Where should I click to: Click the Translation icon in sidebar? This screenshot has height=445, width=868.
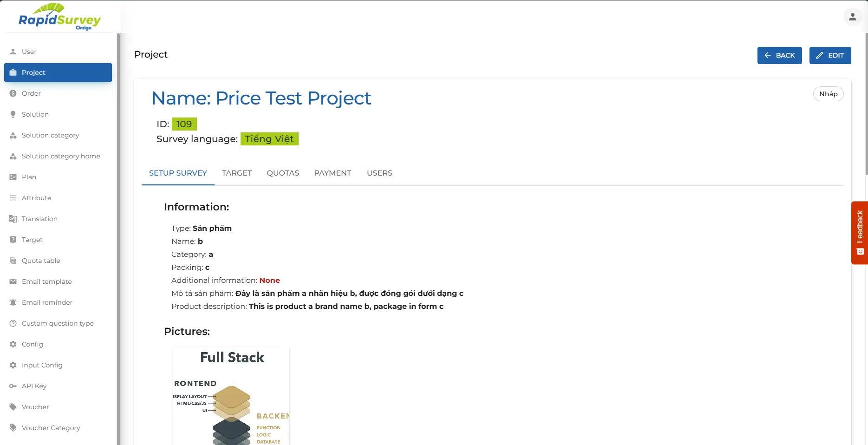coord(13,219)
